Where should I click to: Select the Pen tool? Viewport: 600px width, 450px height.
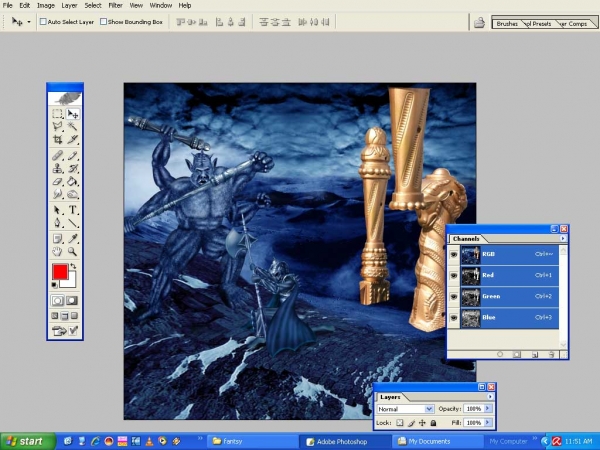pos(57,223)
